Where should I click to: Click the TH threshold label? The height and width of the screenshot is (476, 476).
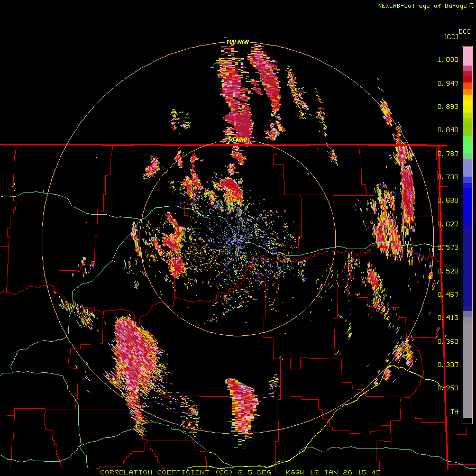pos(454,412)
